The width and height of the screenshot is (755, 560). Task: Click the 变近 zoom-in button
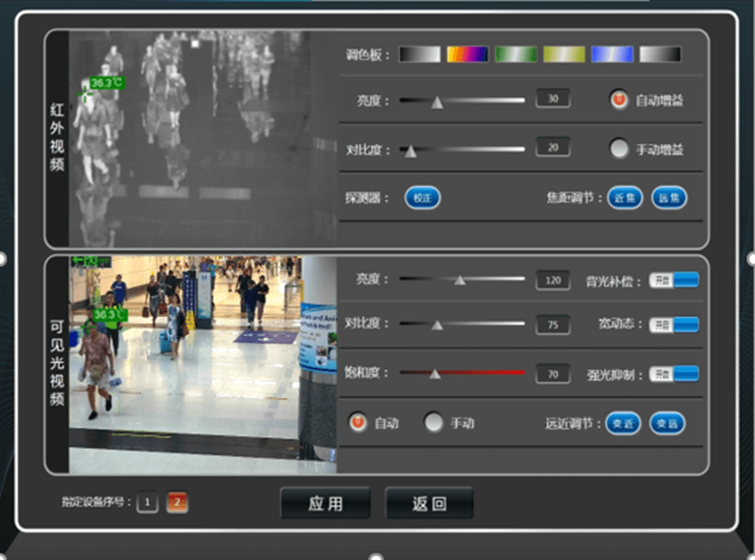click(623, 423)
